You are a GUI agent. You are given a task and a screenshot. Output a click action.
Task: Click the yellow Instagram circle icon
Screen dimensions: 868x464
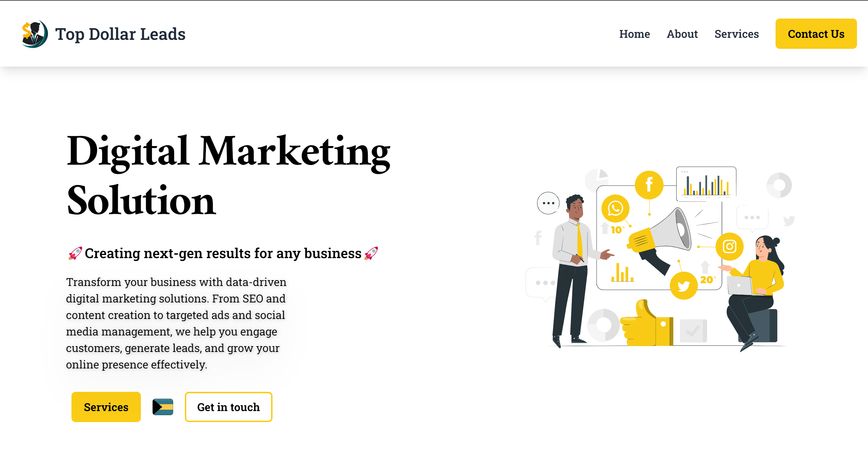click(x=730, y=246)
